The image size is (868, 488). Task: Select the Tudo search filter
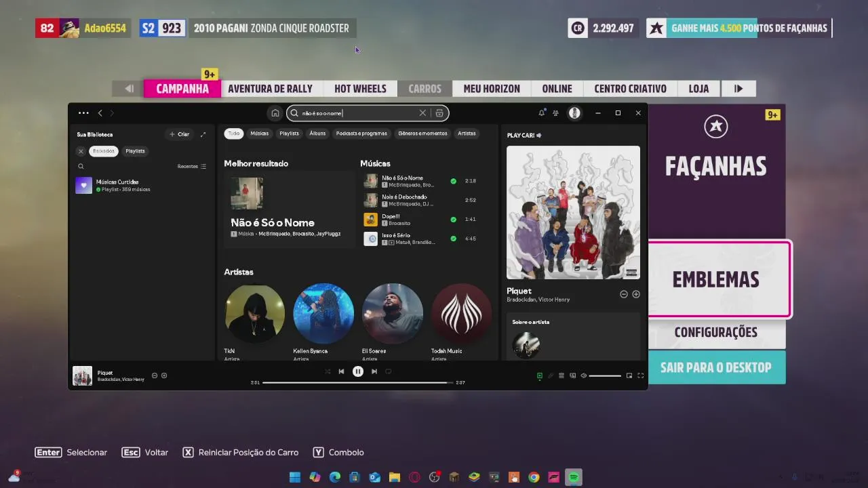[234, 134]
